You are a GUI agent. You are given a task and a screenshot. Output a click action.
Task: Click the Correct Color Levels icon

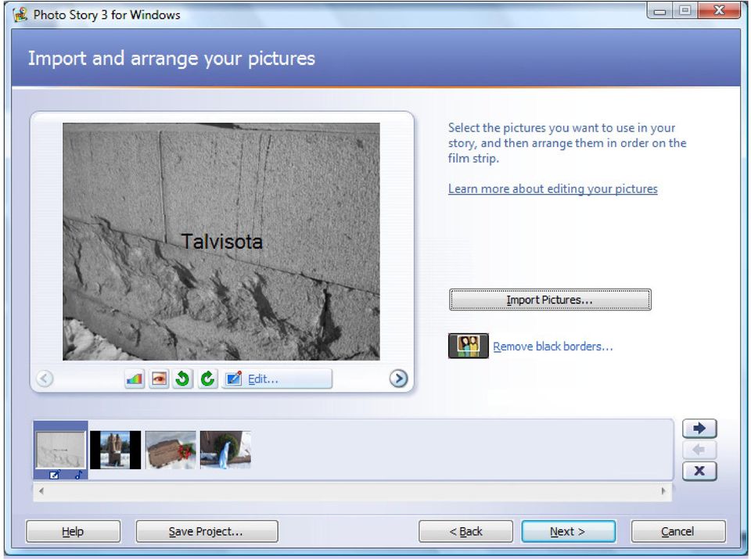(x=135, y=379)
